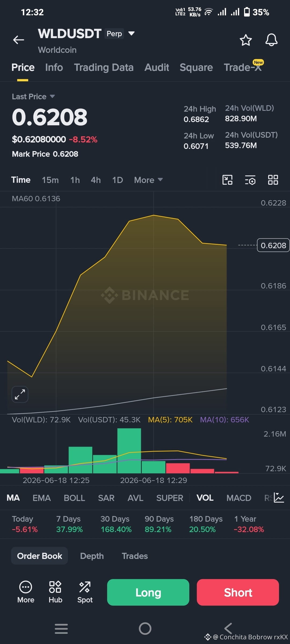Open chart drawing tools icon
This screenshot has height=644, width=290.
coord(227,180)
